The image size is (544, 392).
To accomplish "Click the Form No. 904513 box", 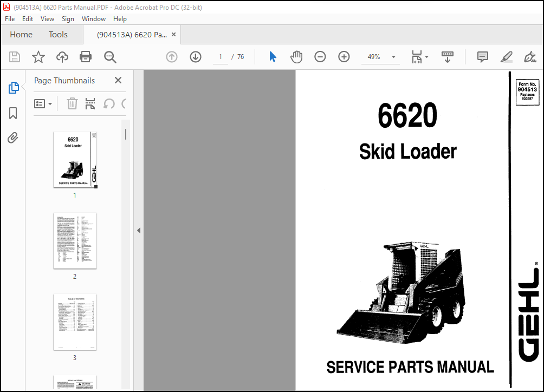I will [527, 92].
